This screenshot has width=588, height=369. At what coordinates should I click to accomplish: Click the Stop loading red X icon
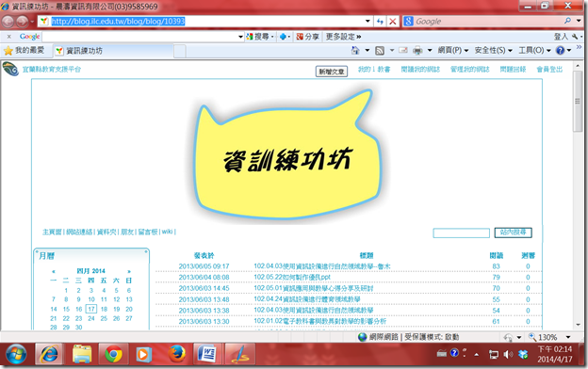pos(393,22)
